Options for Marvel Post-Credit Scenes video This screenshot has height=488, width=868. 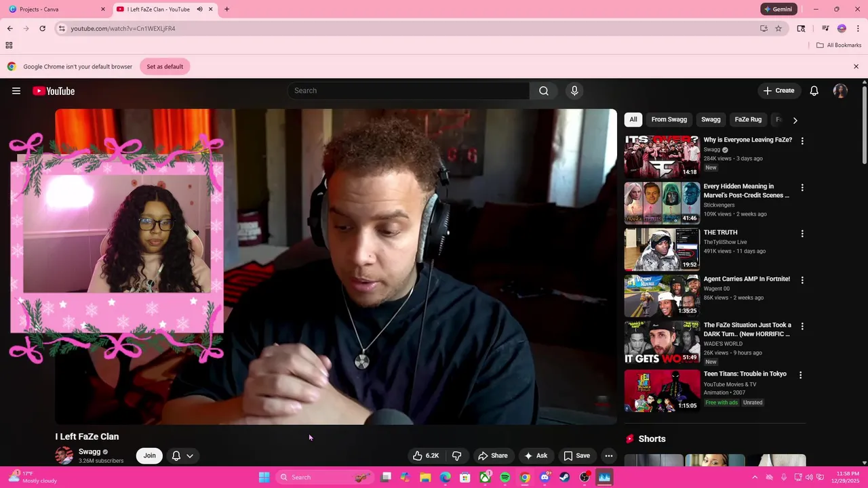point(802,187)
